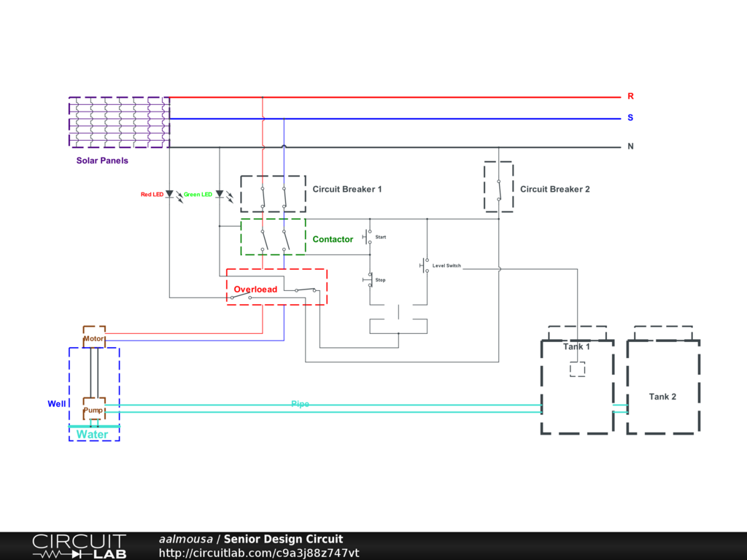Select the Green LED diode symbol
Screen dimensions: 747x560
click(x=219, y=195)
